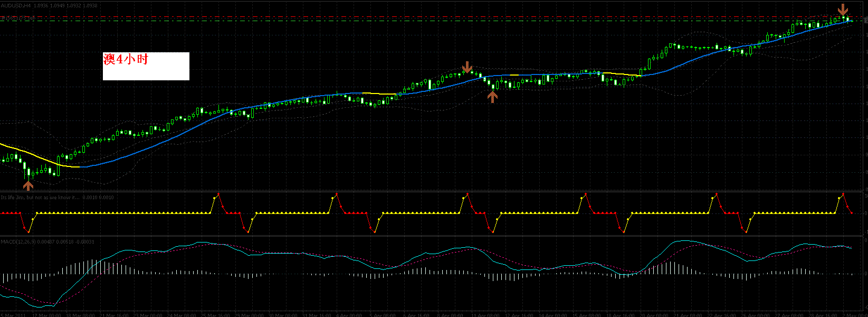Click the high price 1.0949

tap(57, 5)
